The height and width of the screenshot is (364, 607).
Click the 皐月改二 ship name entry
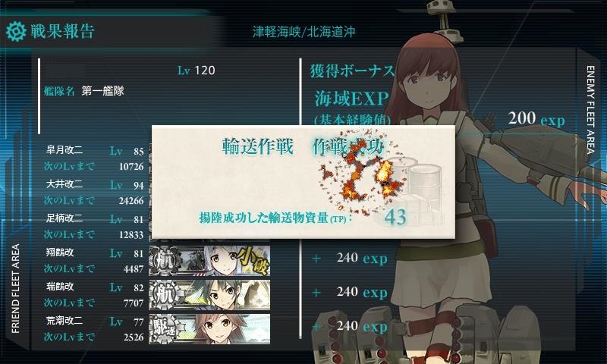(x=64, y=150)
